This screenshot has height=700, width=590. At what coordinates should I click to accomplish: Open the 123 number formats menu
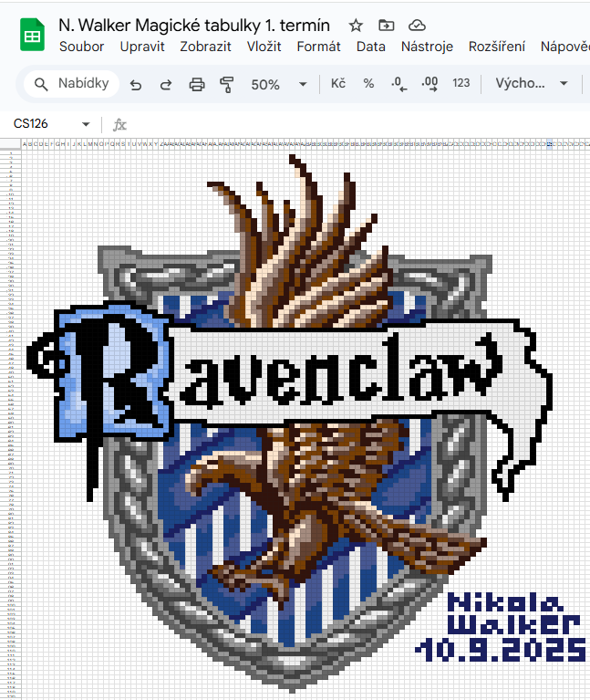461,83
